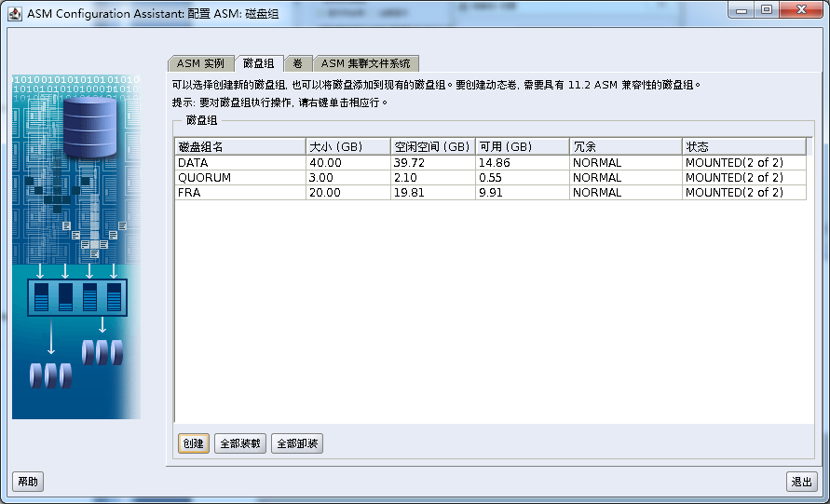Click the 状态 column header
Screen dimensions: 830x504
pos(743,146)
